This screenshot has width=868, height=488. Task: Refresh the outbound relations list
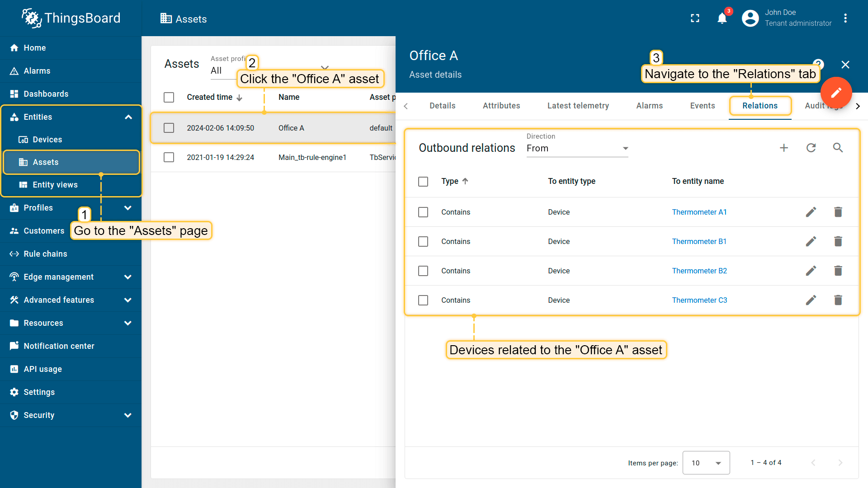pyautogui.click(x=811, y=148)
